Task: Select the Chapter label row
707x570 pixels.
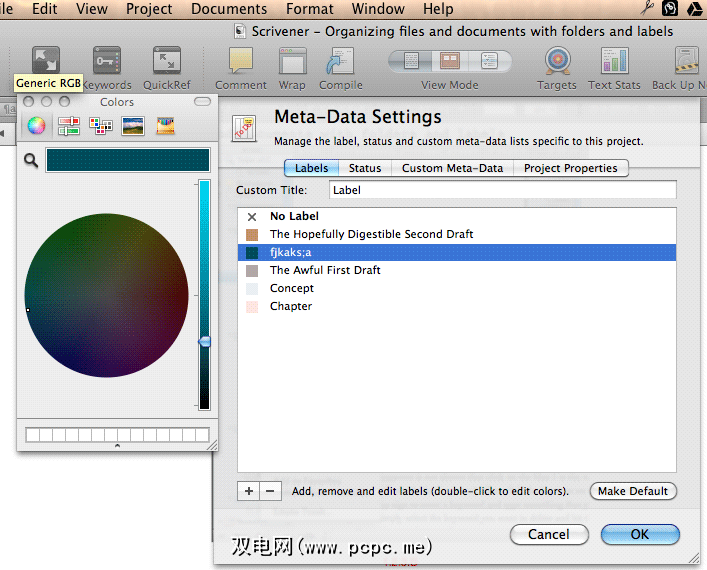Action: coord(457,307)
